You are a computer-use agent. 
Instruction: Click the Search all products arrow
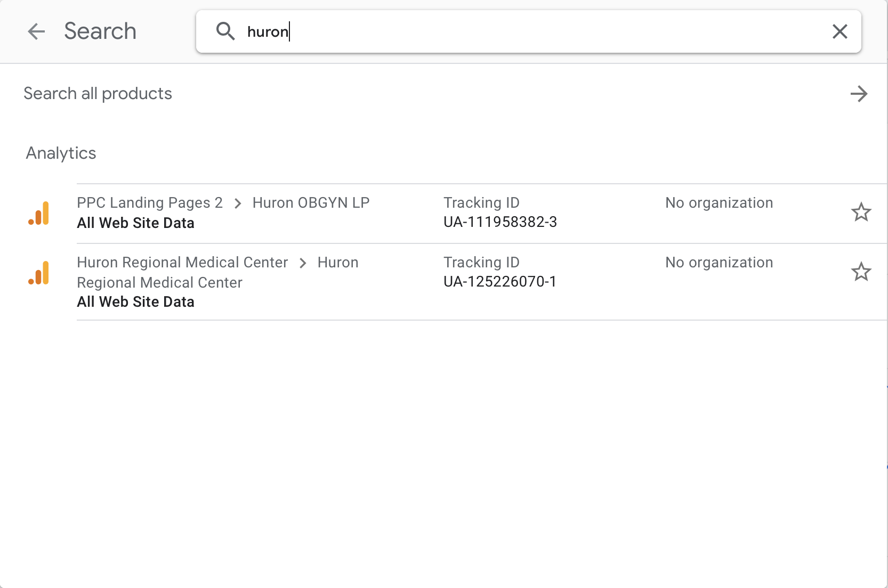[859, 94]
